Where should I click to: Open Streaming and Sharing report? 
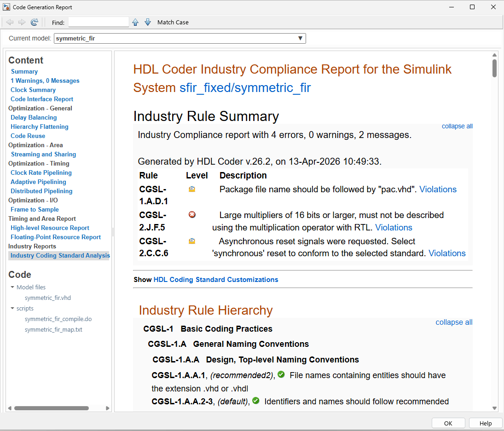[43, 154]
